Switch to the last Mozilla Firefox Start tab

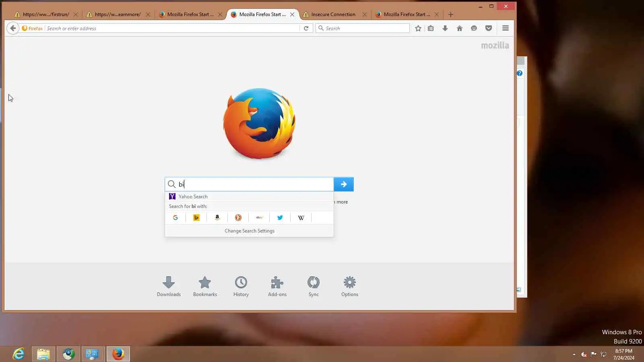click(407, 14)
